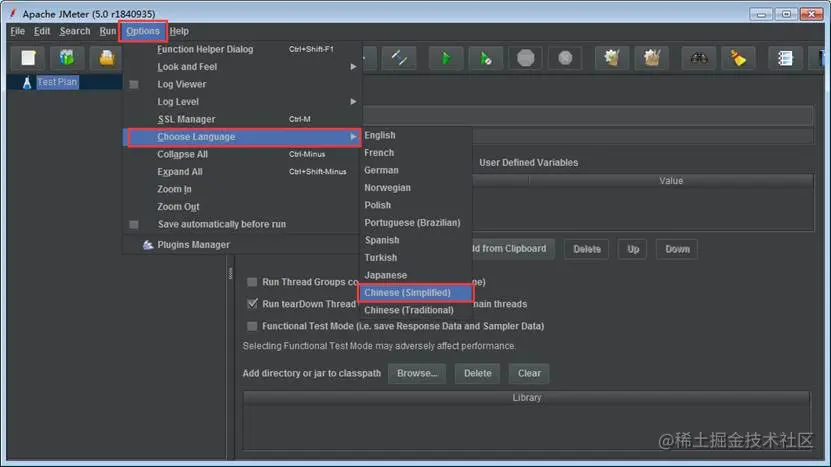831x467 pixels.
Task: Click the Toggle toolbar icon
Action: pos(399,58)
